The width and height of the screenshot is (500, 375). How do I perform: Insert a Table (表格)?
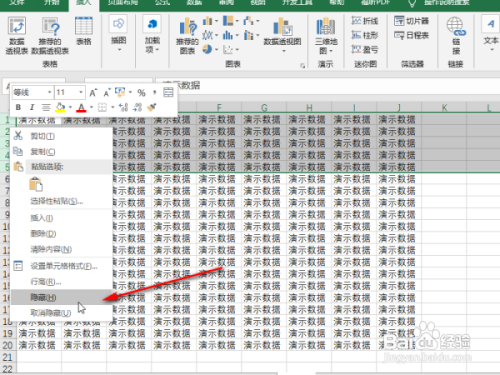(x=84, y=31)
